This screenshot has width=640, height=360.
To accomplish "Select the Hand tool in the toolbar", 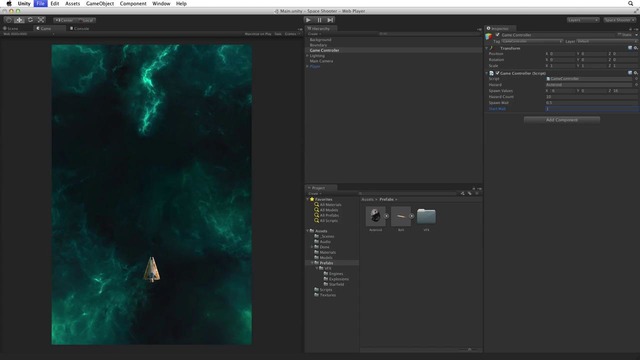I will pos(9,20).
